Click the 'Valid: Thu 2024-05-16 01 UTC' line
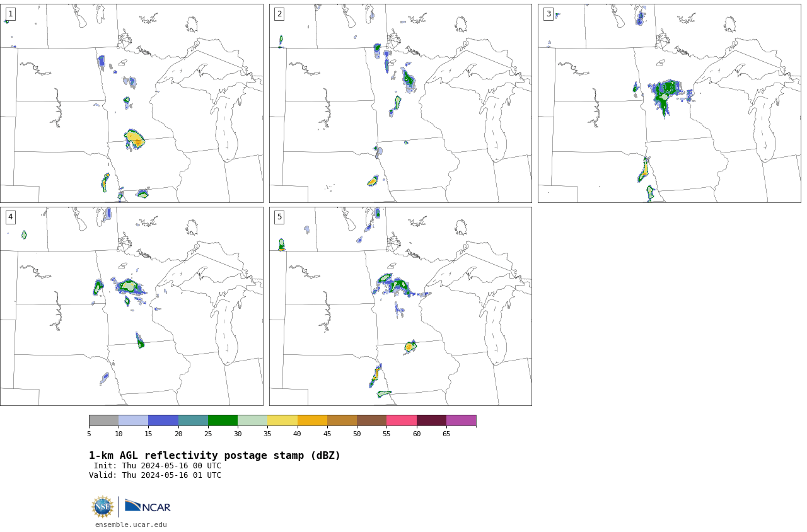The image size is (807, 532). point(155,475)
